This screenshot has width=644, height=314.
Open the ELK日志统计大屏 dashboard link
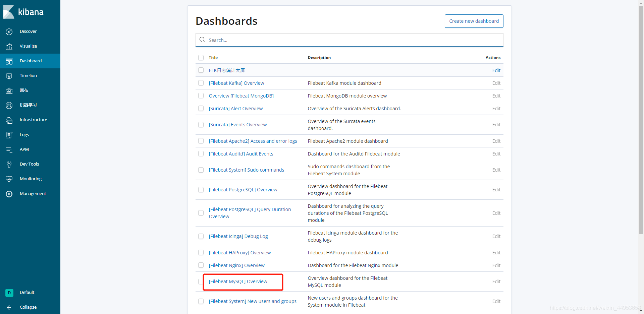pos(227,70)
